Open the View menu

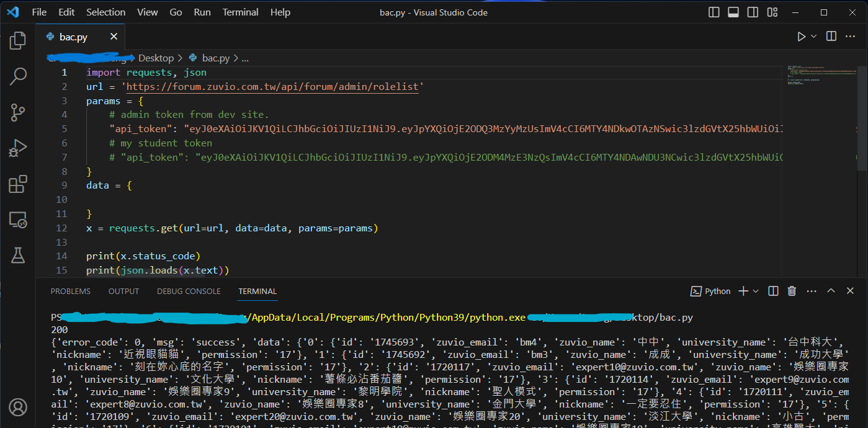tap(148, 12)
